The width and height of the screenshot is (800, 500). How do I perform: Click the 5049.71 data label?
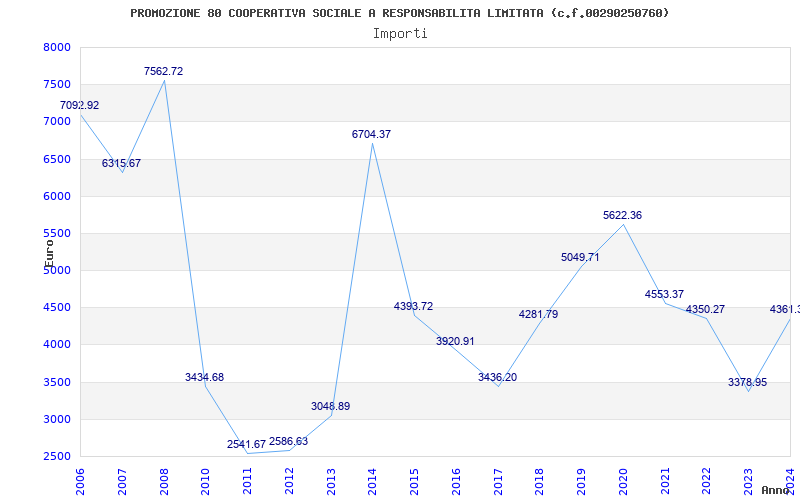[581, 258]
